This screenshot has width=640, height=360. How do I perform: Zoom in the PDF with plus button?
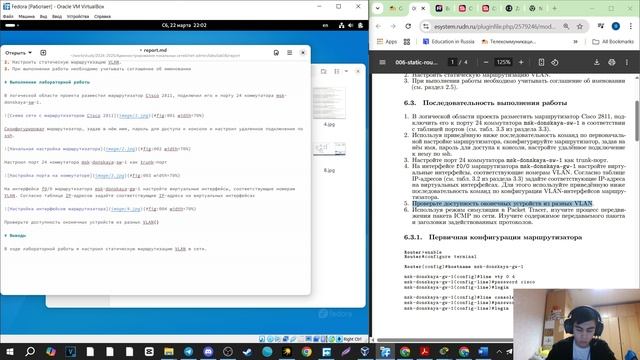coord(521,62)
